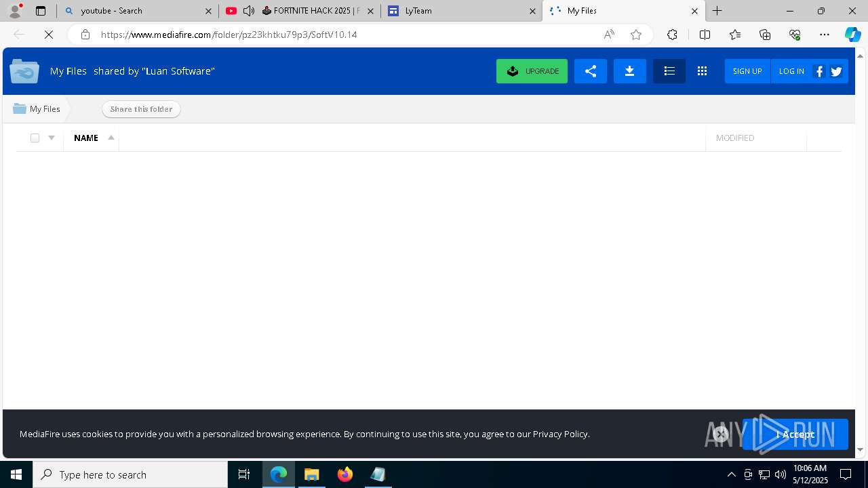Close the LyTeam tab

[532, 11]
